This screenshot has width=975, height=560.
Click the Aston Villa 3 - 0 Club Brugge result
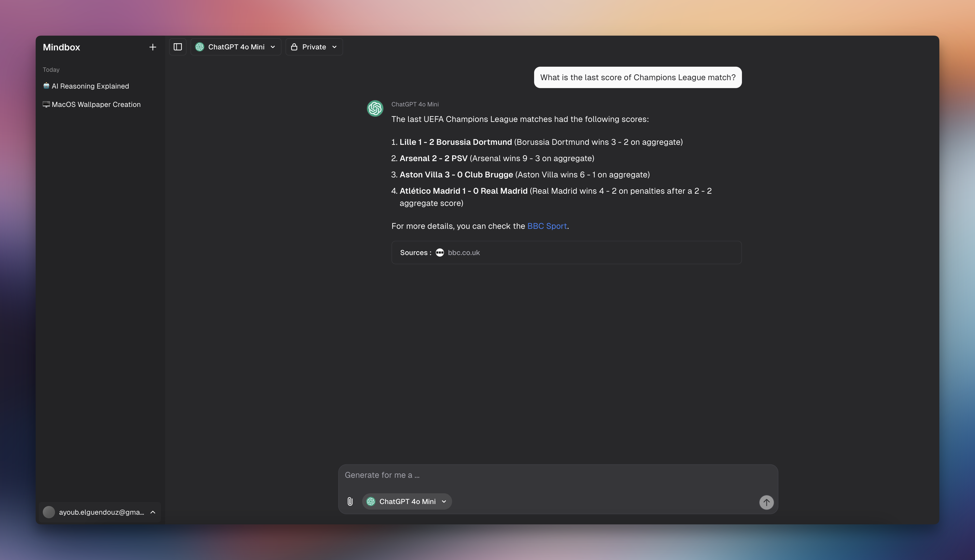(456, 175)
